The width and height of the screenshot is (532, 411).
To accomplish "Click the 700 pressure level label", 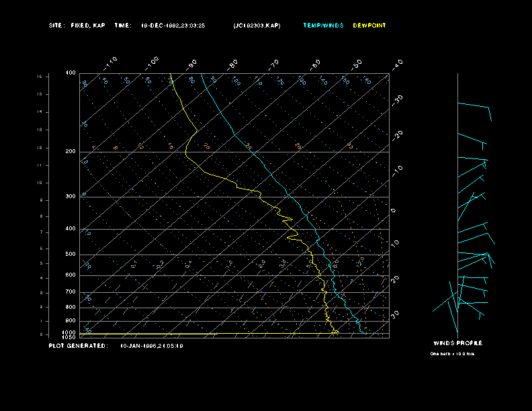I will 71,292.
